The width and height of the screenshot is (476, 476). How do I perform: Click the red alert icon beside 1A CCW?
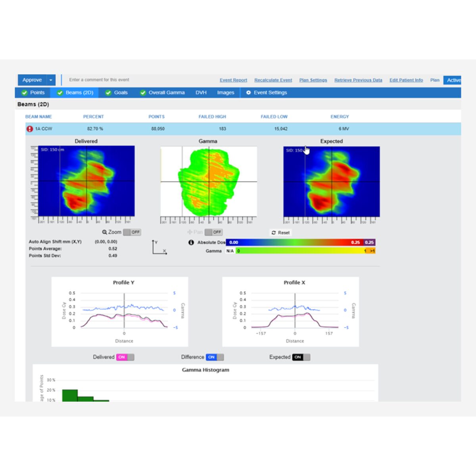click(30, 129)
